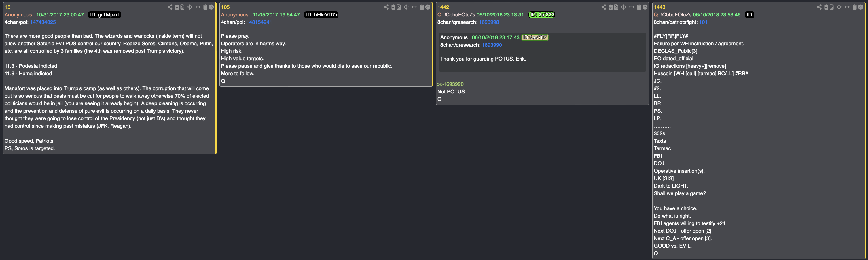Click timestamp 11/05/2017 19:54:47

(x=276, y=14)
